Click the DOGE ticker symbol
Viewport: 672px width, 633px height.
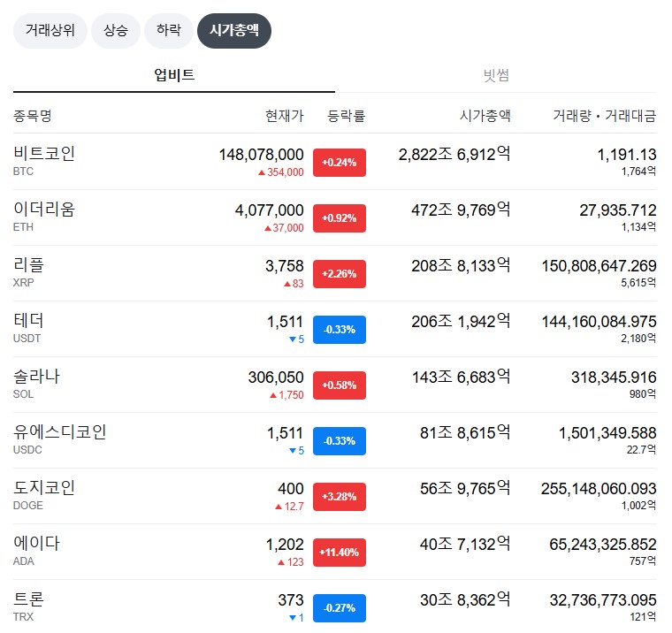point(28,506)
